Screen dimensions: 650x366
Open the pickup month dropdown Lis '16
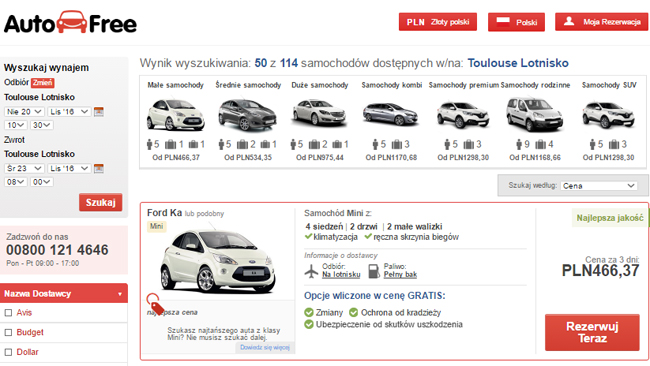click(69, 111)
